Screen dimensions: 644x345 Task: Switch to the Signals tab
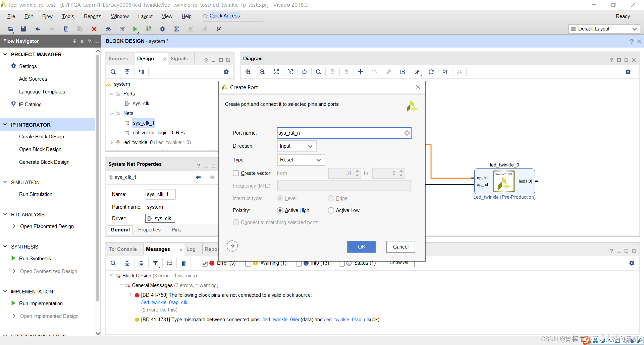point(179,59)
